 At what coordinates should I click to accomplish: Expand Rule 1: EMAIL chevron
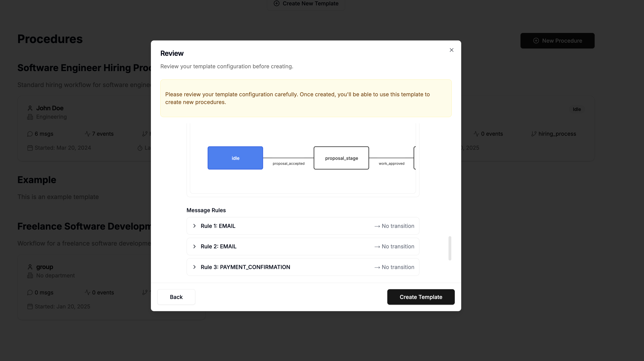pyautogui.click(x=194, y=226)
